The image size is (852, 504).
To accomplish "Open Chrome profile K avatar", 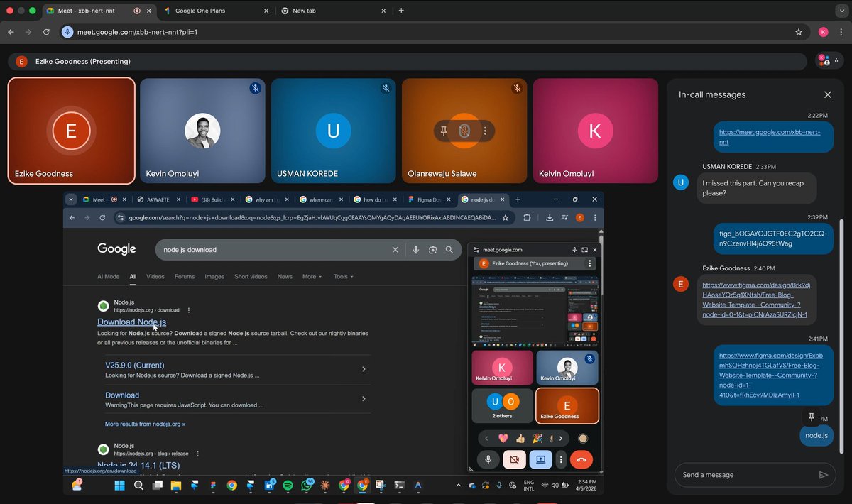I will click(x=823, y=32).
